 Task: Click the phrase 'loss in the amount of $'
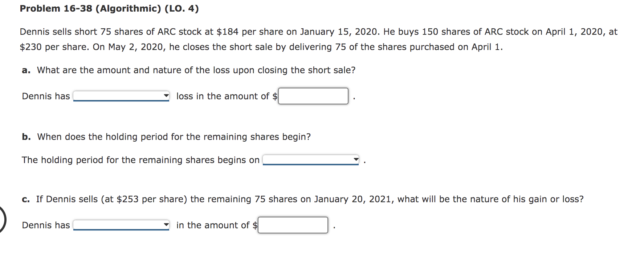point(226,96)
